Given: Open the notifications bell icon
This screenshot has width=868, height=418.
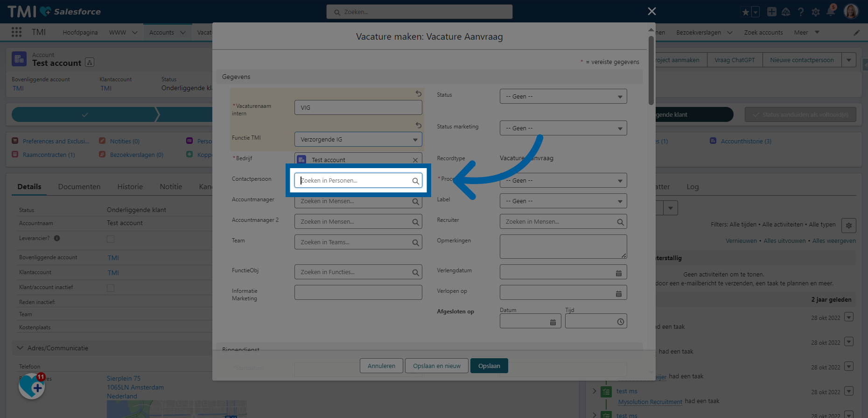Looking at the screenshot, I should 831,12.
